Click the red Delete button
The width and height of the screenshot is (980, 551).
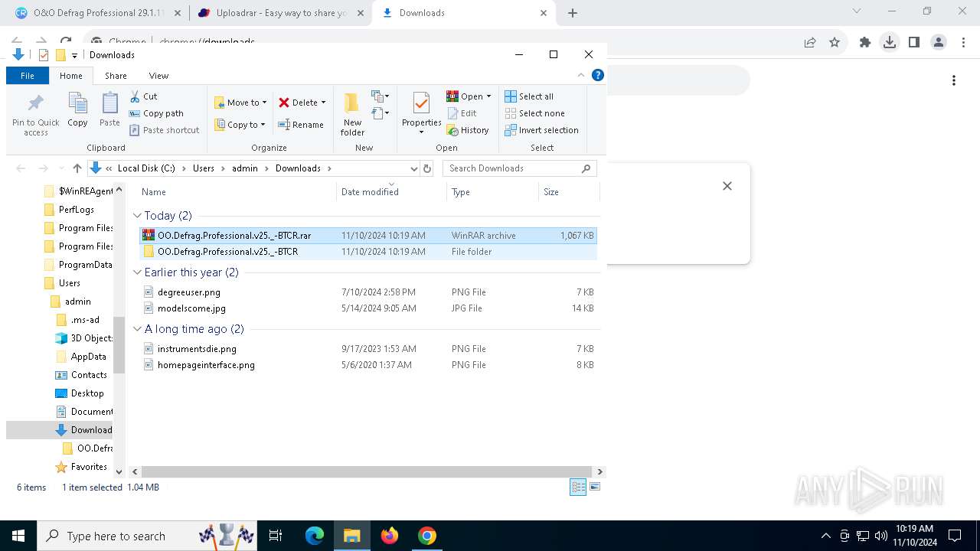298,103
